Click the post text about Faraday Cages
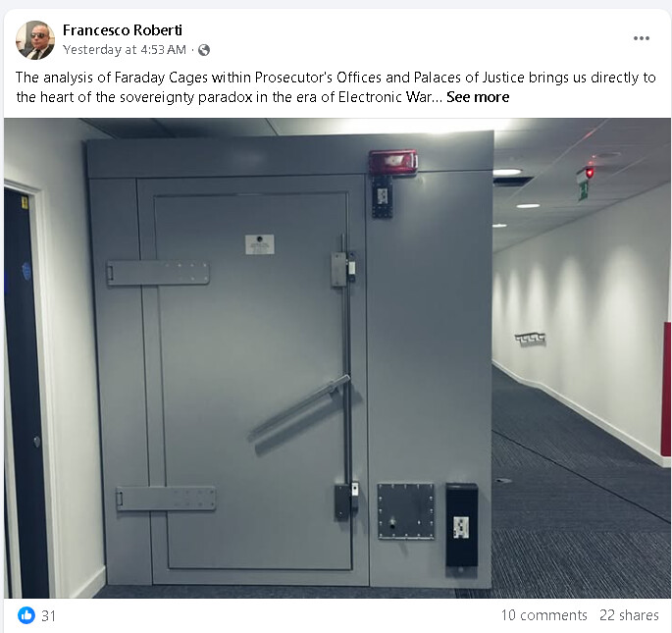 point(336,87)
